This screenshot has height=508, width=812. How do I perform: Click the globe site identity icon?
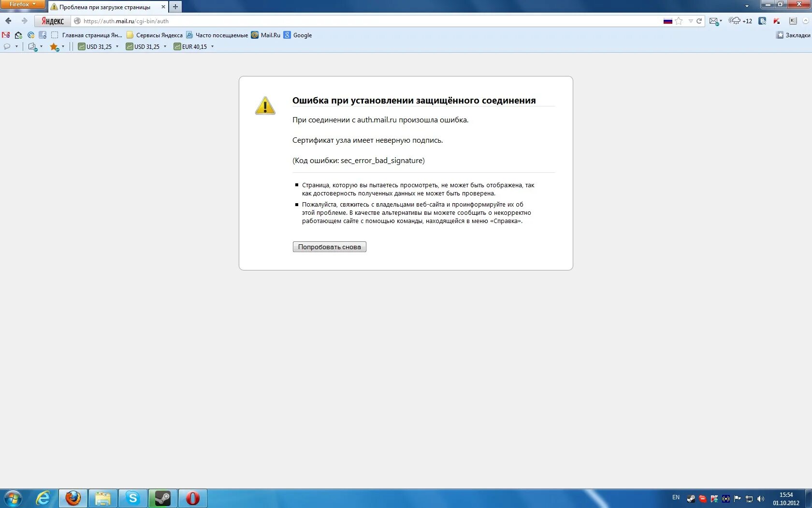coord(77,21)
